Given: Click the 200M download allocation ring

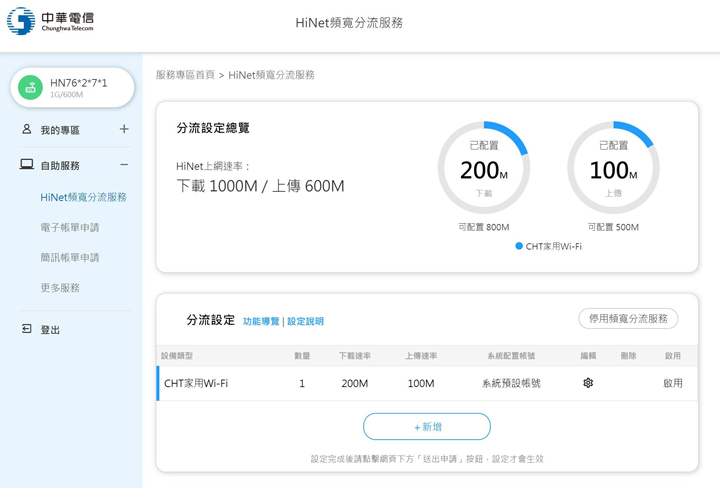Looking at the screenshot, I should [484, 168].
